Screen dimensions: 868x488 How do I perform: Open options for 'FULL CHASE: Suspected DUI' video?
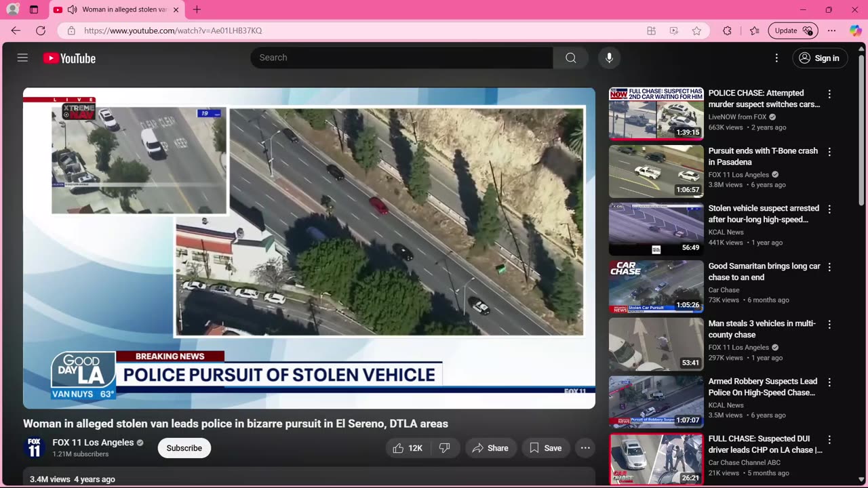(829, 440)
